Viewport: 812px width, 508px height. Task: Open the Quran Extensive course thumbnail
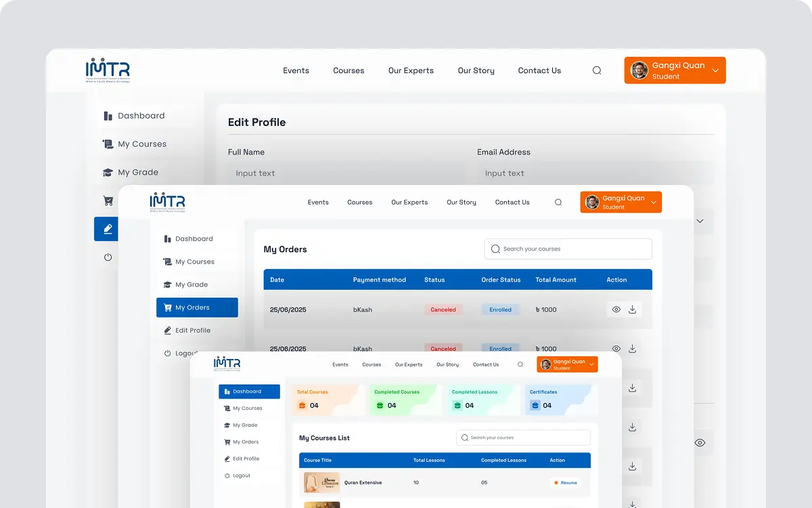click(321, 482)
